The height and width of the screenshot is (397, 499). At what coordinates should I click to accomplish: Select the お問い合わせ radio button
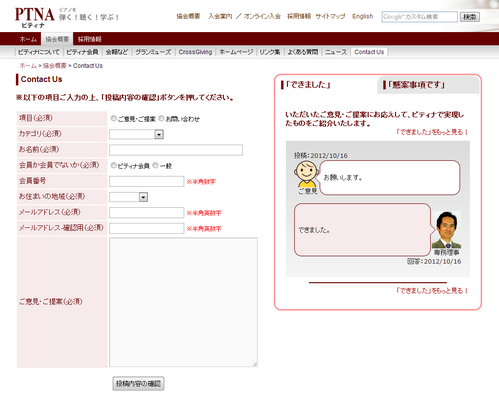pyautogui.click(x=161, y=118)
